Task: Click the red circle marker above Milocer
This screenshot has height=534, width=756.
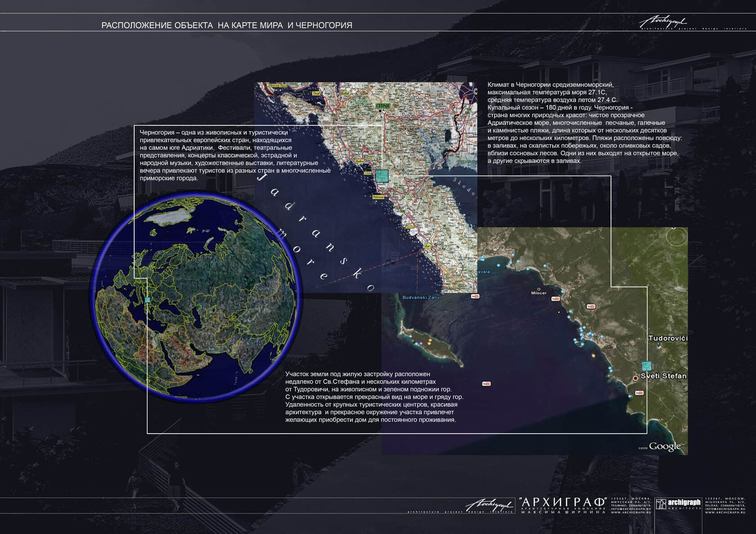Action: tap(539, 289)
